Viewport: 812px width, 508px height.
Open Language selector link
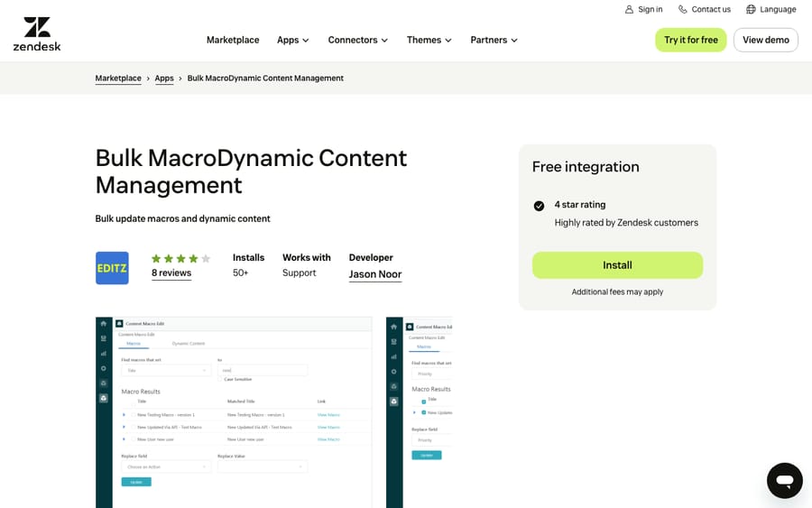click(x=771, y=9)
